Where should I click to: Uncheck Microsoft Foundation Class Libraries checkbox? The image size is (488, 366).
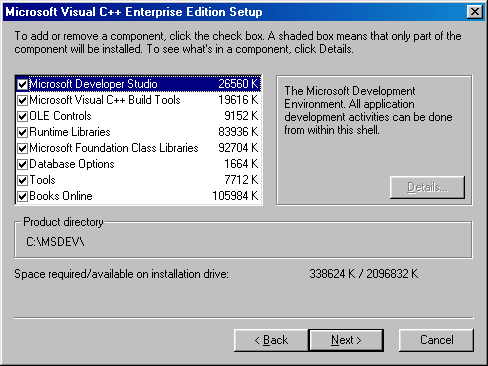pos(22,148)
